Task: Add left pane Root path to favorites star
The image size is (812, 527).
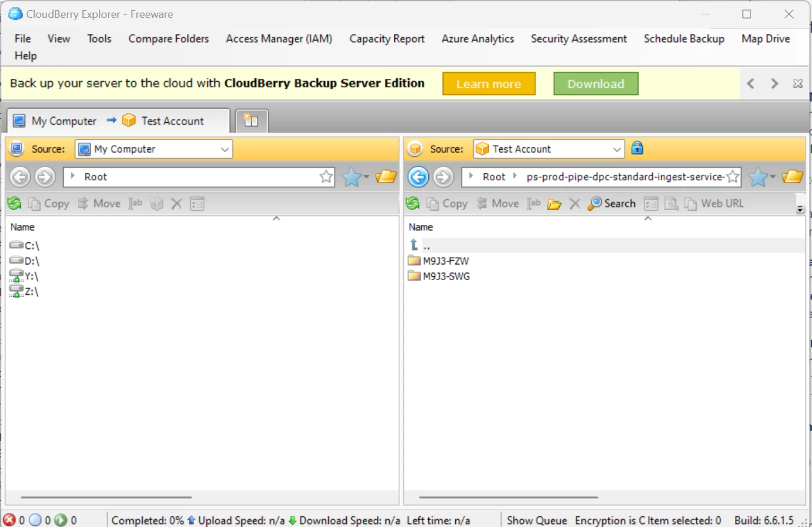Action: pos(326,177)
